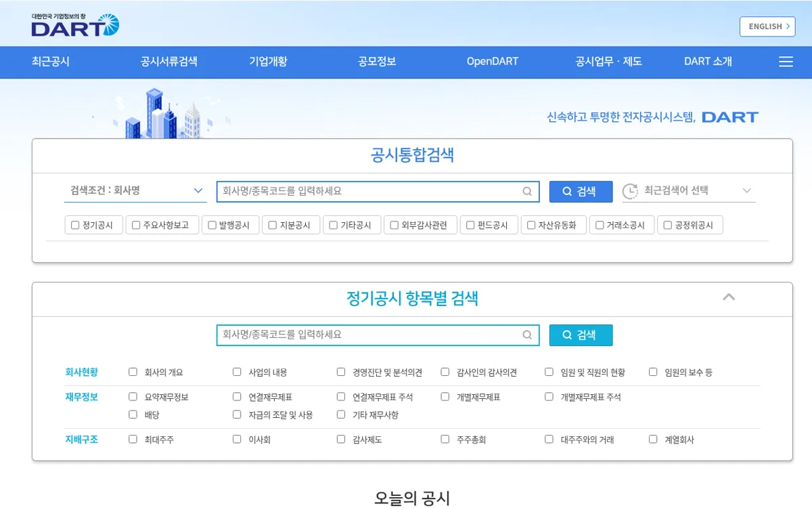The height and width of the screenshot is (508, 812).
Task: Click the blue 검색 button in 공시통합검색
Action: click(x=581, y=192)
